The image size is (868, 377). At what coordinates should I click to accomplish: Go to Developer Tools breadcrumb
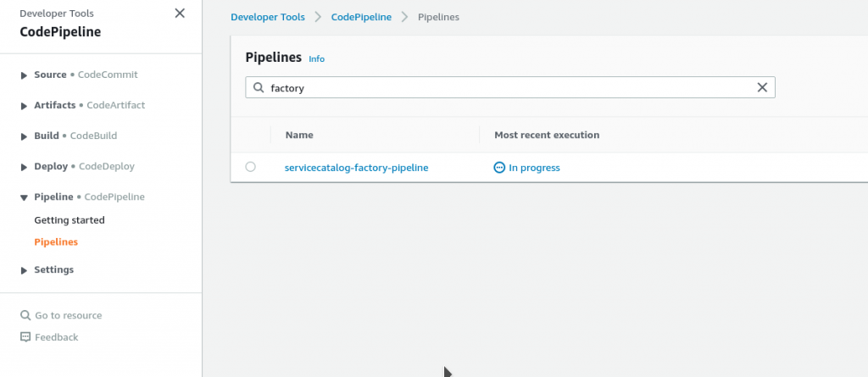pyautogui.click(x=268, y=17)
